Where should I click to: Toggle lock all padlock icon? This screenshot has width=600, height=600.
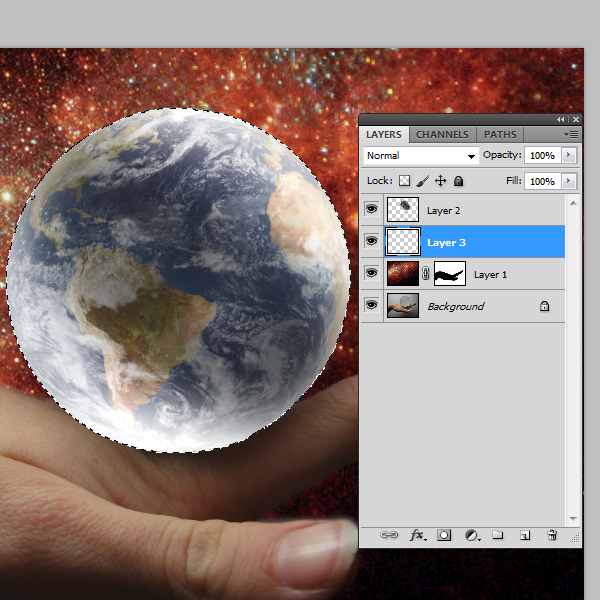pos(458,181)
